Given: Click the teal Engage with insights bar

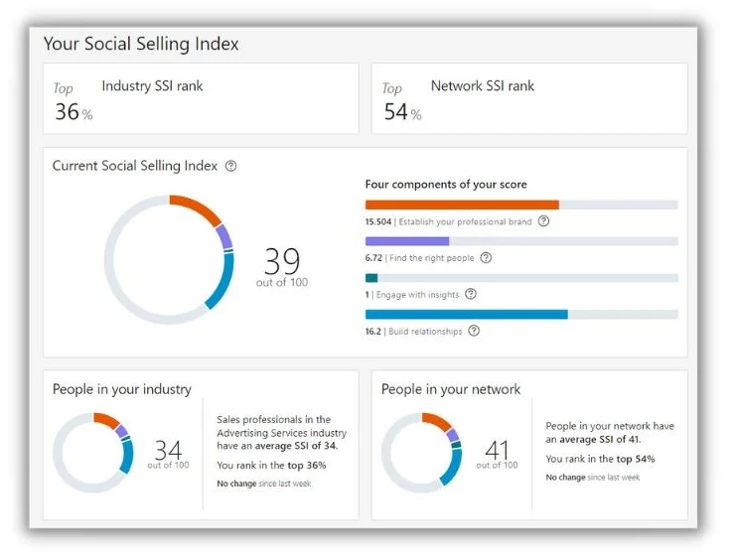Looking at the screenshot, I should pos(371,278).
